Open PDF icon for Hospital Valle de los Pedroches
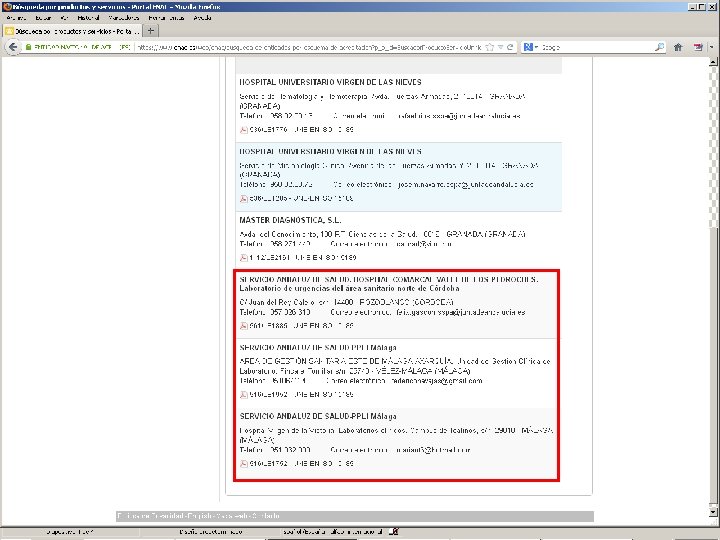This screenshot has height=540, width=720. click(243, 326)
